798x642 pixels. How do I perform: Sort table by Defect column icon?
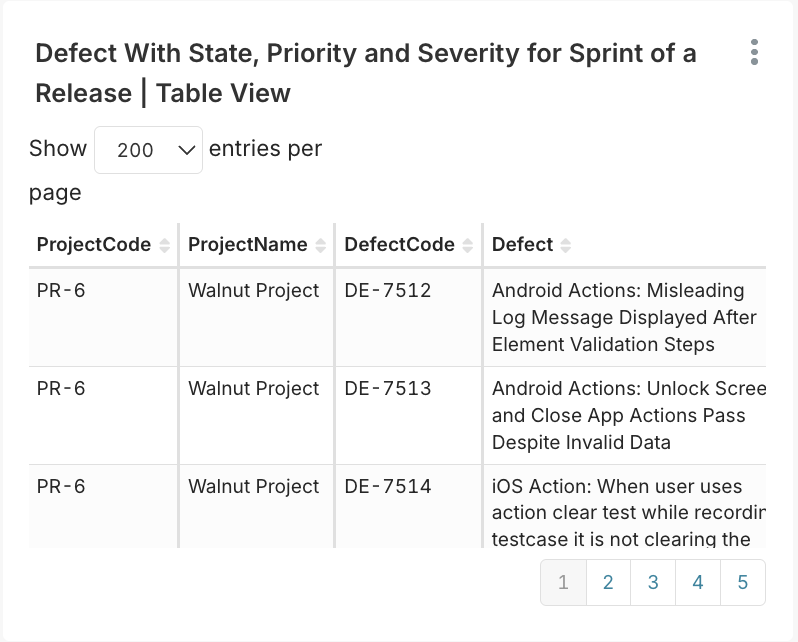coord(566,246)
